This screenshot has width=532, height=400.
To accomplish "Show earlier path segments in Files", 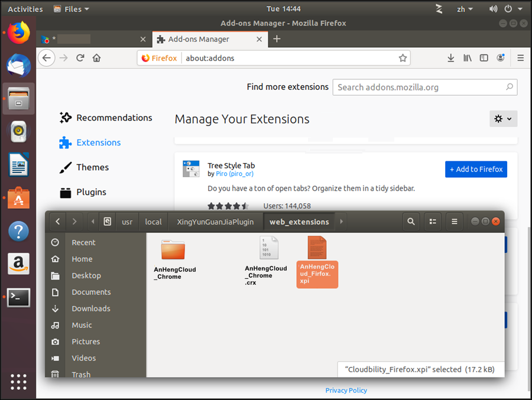I will 93,222.
